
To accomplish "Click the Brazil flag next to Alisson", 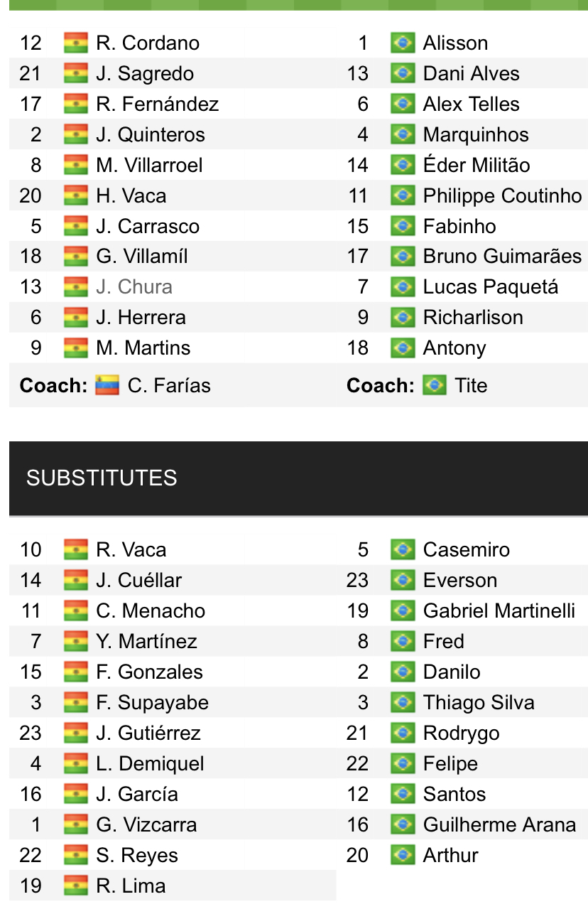I will click(403, 43).
